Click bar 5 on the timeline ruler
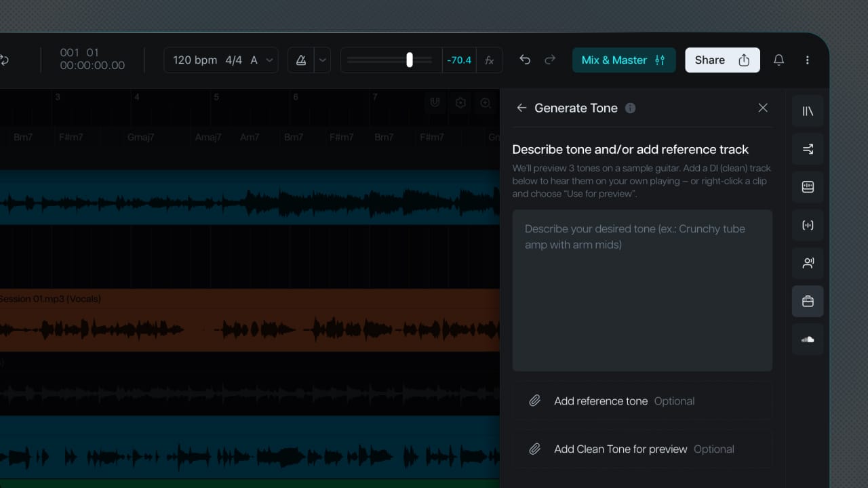Image resolution: width=868 pixels, height=488 pixels. click(216, 97)
